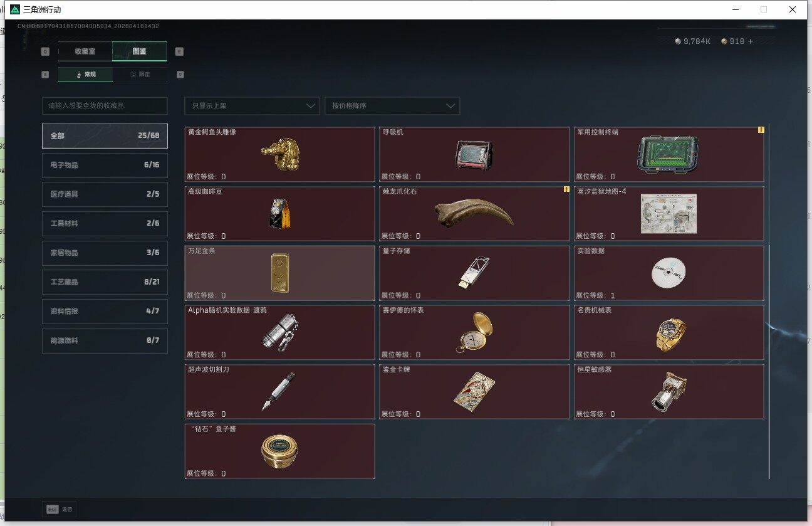Click the yellow alert badge on 棘龙爪化石

566,189
